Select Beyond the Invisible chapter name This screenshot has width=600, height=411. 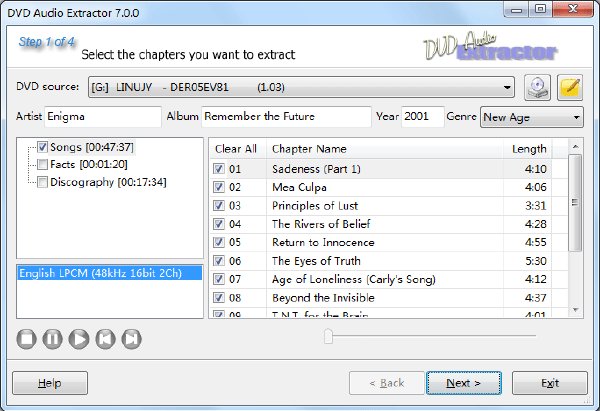coord(323,298)
